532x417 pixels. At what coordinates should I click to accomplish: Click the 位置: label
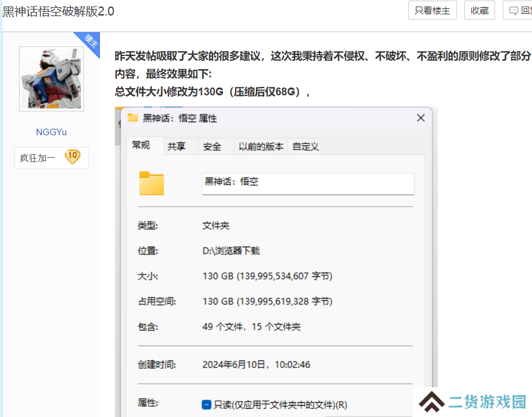[148, 251]
